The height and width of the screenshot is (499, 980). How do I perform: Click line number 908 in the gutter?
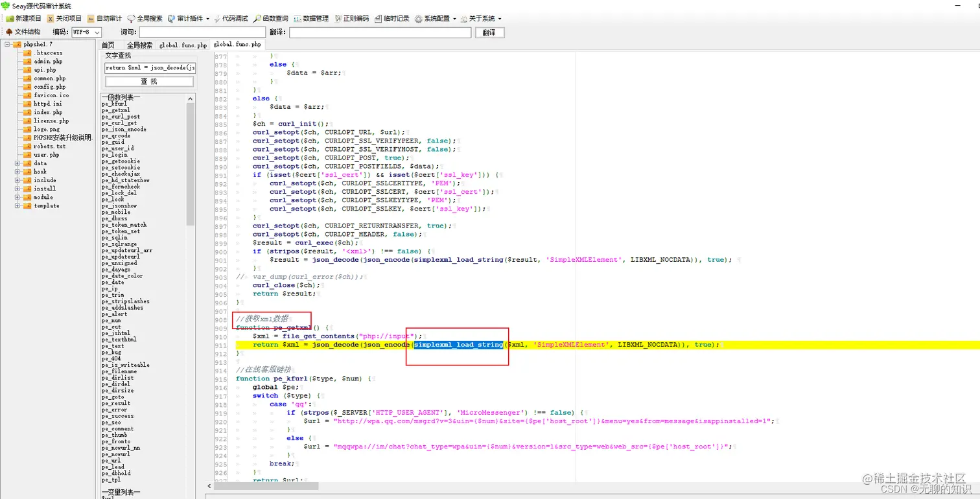[220, 319]
